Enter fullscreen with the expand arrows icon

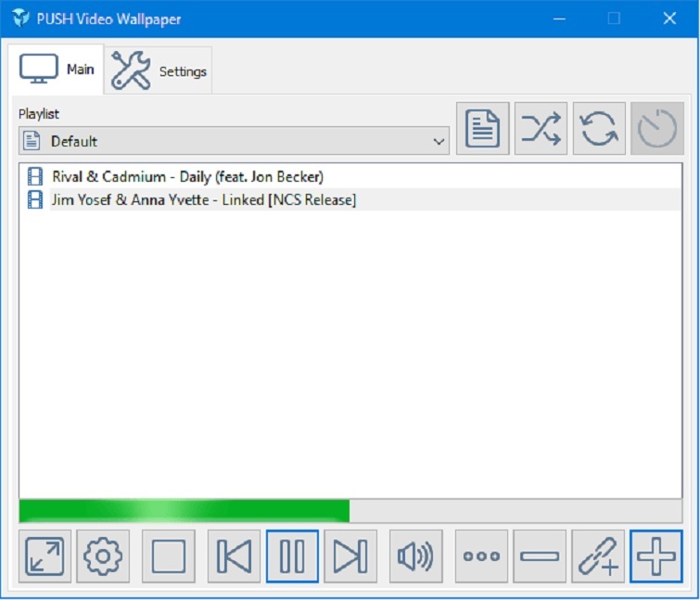pos(45,556)
